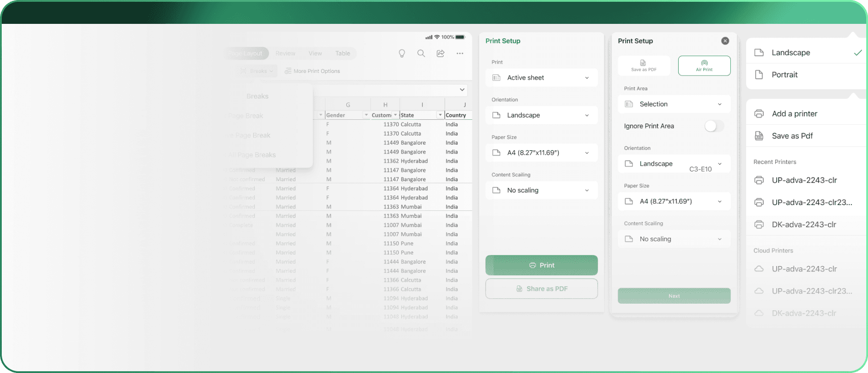Screen dimensions: 868x373
Task: Choose All Page Breaks menu entry
Action: (x=252, y=155)
